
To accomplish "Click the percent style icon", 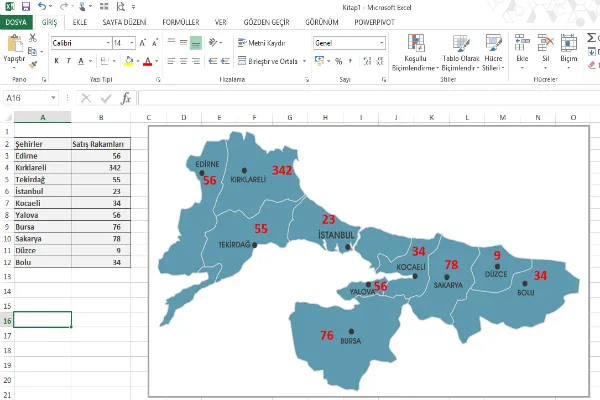I will click(339, 61).
